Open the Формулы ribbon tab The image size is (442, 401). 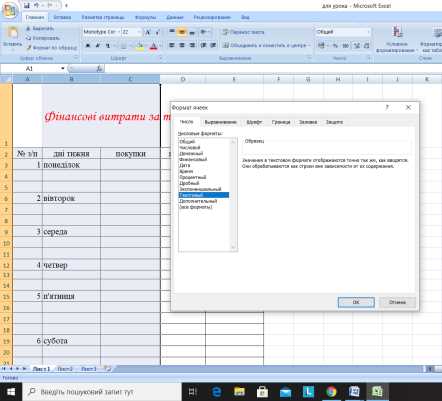tap(145, 17)
